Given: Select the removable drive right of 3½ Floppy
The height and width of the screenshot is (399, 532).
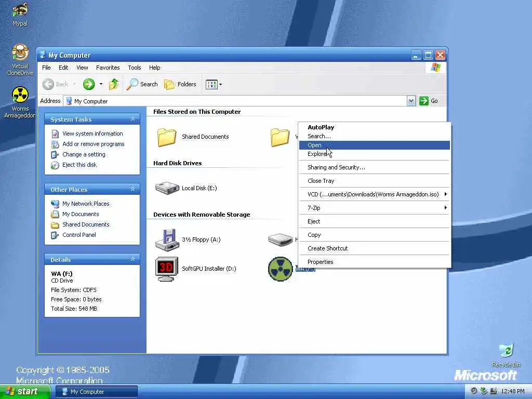Looking at the screenshot, I should [x=280, y=240].
